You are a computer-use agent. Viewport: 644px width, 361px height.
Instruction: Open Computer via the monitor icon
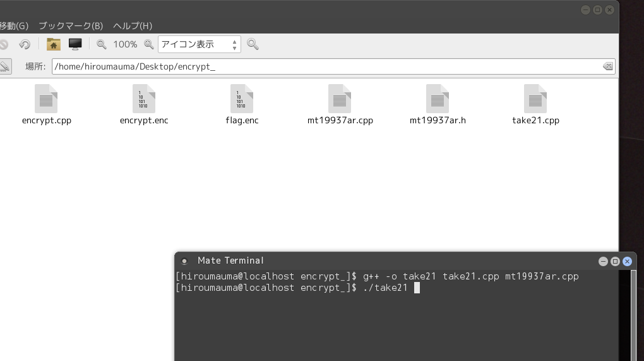(75, 44)
